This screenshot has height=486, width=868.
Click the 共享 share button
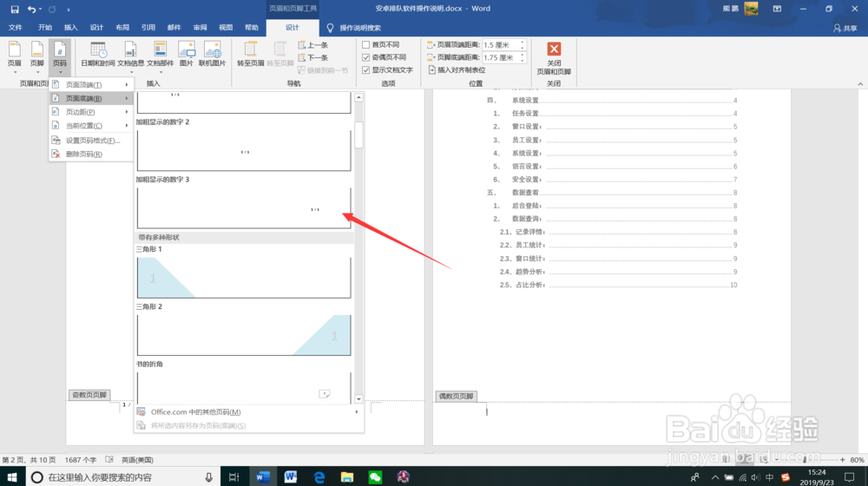(845, 28)
